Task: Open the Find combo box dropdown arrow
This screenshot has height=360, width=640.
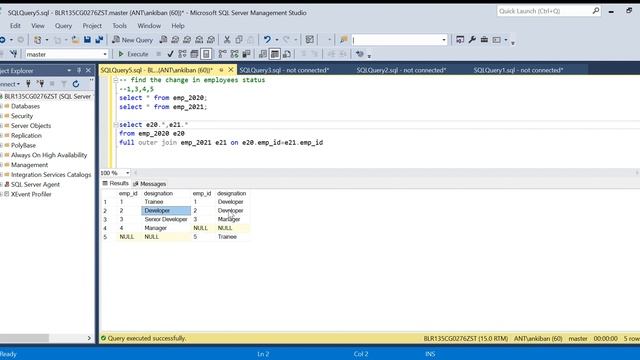Action: pos(444,40)
